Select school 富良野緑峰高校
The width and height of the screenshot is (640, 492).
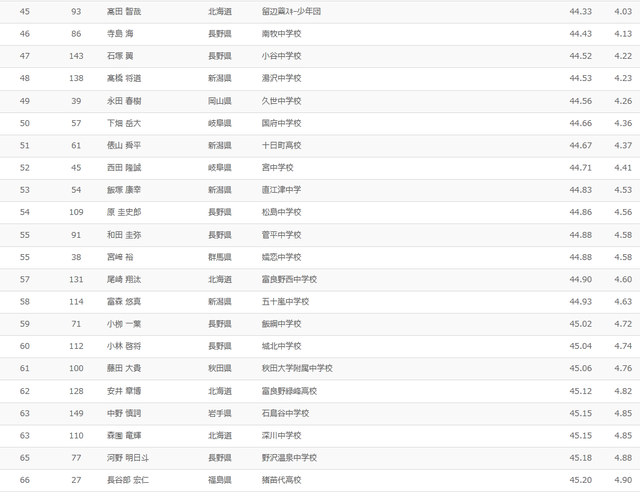[x=289, y=391]
